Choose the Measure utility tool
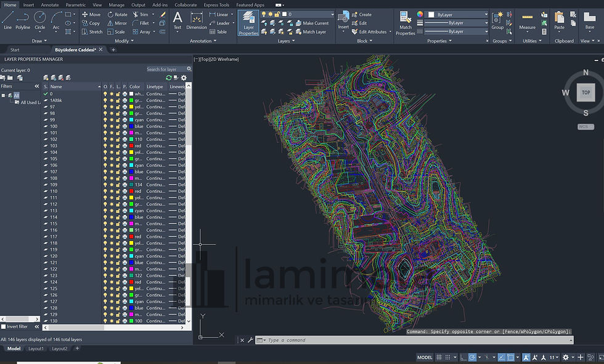 coord(527,21)
